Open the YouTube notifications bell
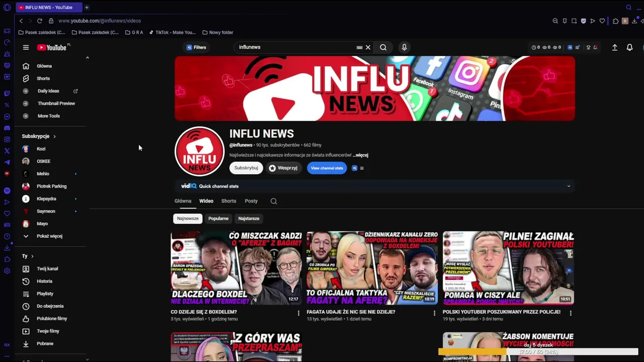The image size is (644, 362). pos(629,47)
